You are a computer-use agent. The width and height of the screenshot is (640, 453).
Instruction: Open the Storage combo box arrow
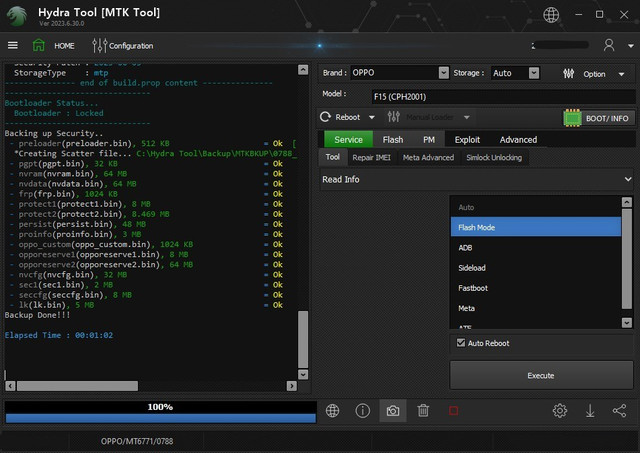(534, 73)
